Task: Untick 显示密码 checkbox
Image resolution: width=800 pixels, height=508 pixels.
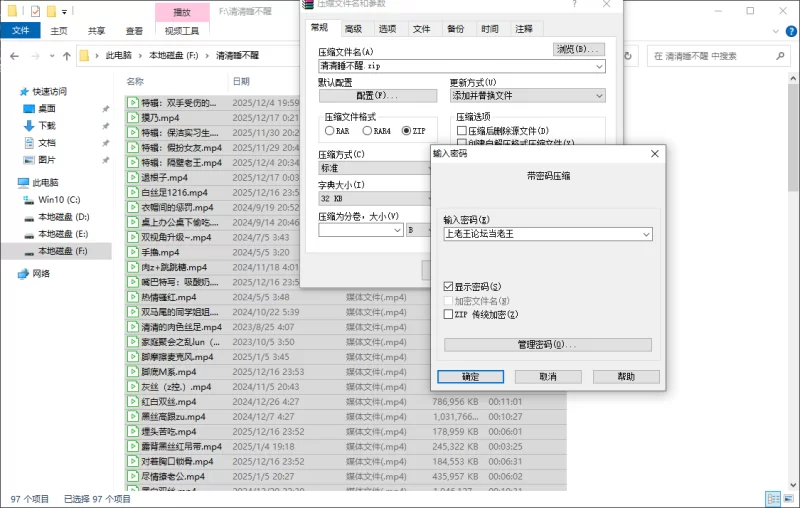Action: [448, 287]
